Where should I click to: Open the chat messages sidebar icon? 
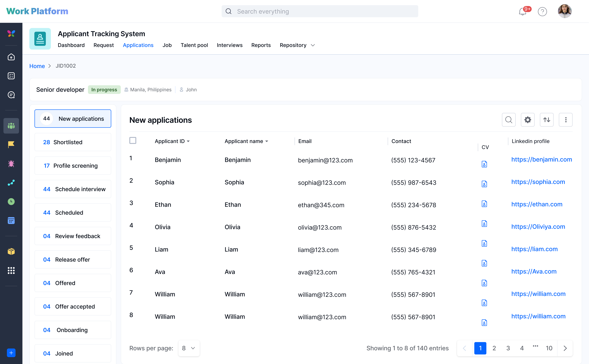(x=11, y=95)
